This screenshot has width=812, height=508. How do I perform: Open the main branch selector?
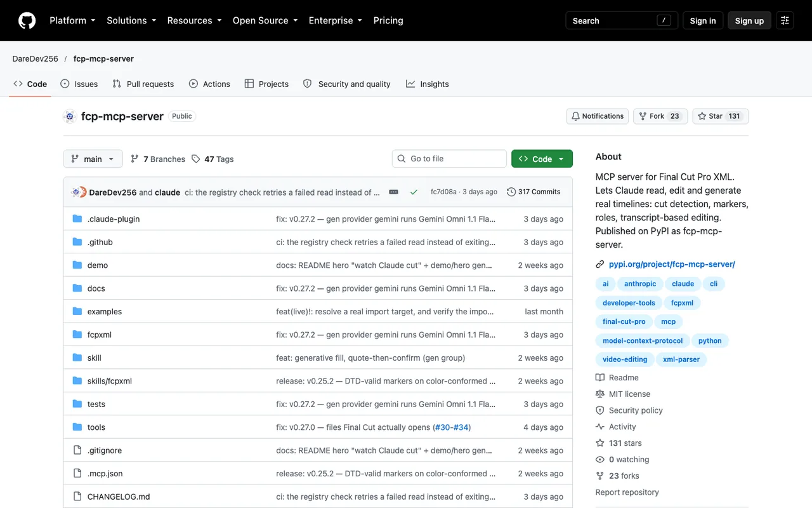point(93,159)
